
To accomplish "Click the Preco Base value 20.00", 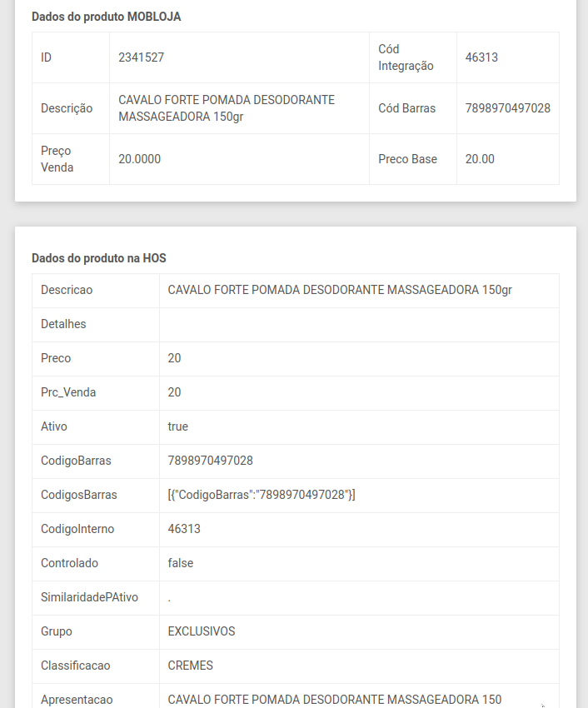I will click(480, 159).
